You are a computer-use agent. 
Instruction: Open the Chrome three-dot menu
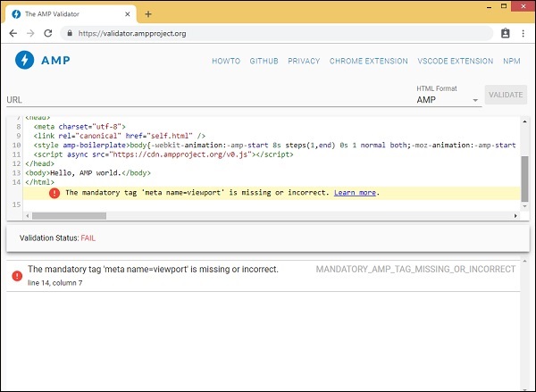[x=523, y=33]
